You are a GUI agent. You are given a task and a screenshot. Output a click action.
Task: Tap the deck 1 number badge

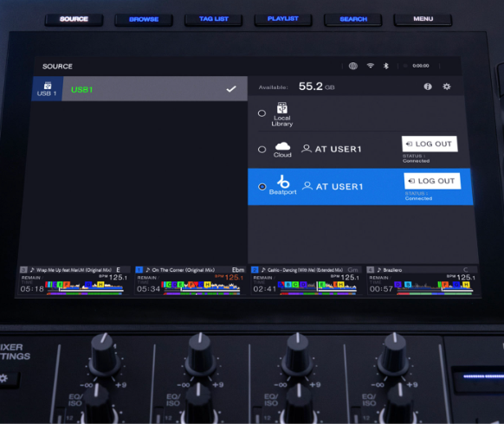[x=139, y=270]
